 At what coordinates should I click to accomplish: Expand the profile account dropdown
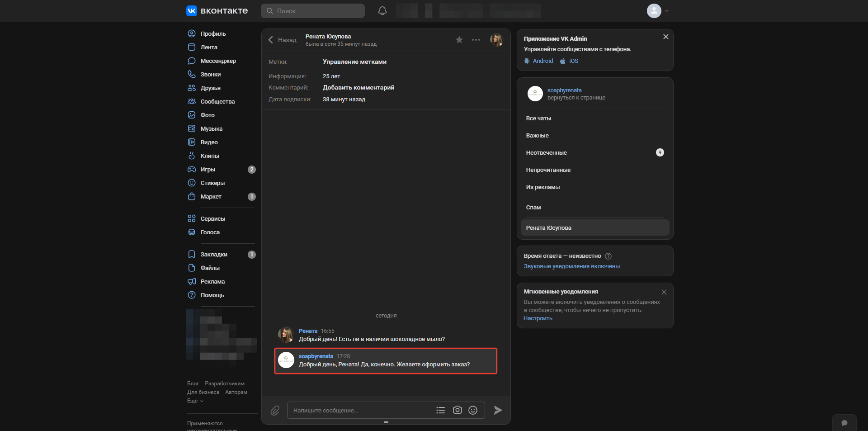[x=658, y=11]
